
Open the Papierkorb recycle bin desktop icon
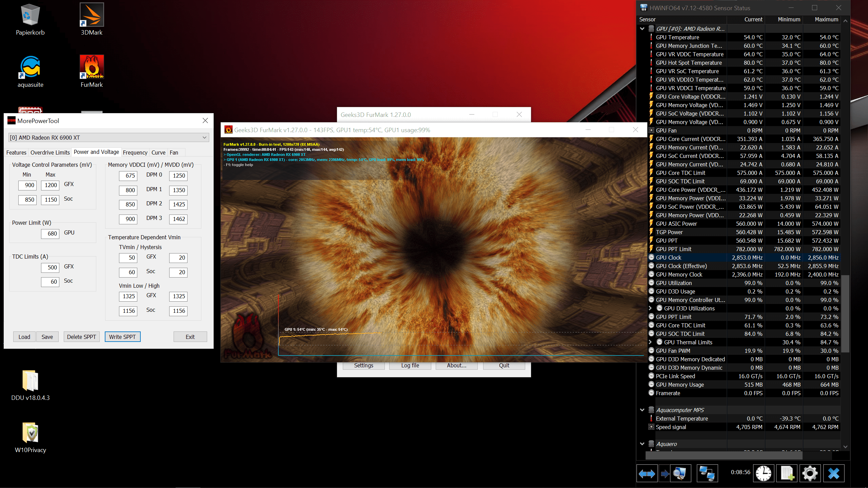pyautogui.click(x=31, y=19)
